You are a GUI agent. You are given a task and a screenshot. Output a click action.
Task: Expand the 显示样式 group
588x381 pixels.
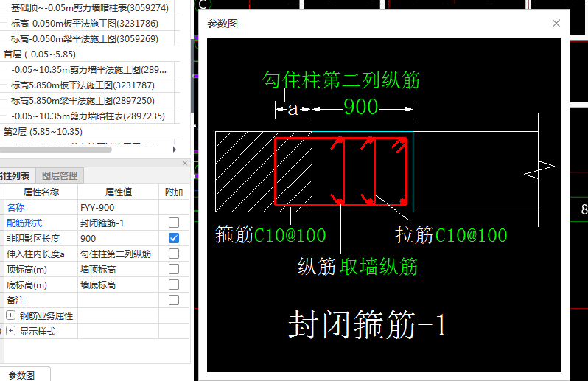coord(11,331)
